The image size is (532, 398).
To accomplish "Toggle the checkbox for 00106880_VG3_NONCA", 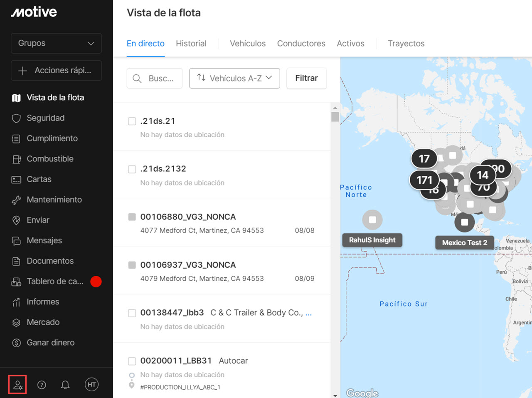I will [132, 217].
